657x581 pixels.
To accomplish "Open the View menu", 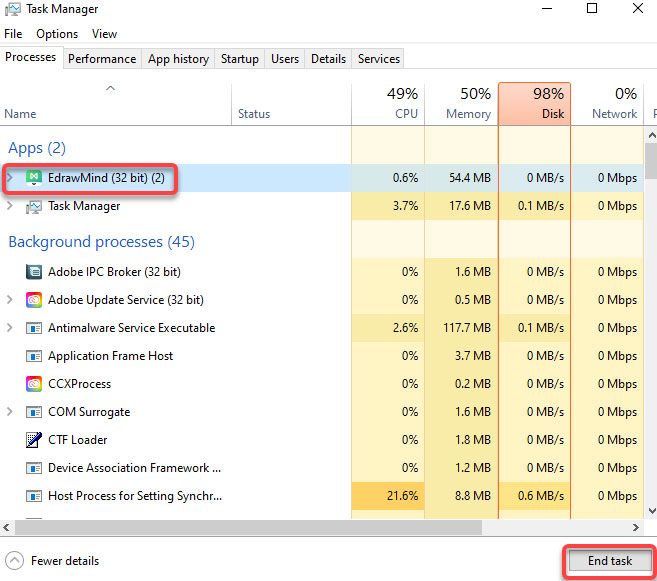I will pyautogui.click(x=104, y=34).
